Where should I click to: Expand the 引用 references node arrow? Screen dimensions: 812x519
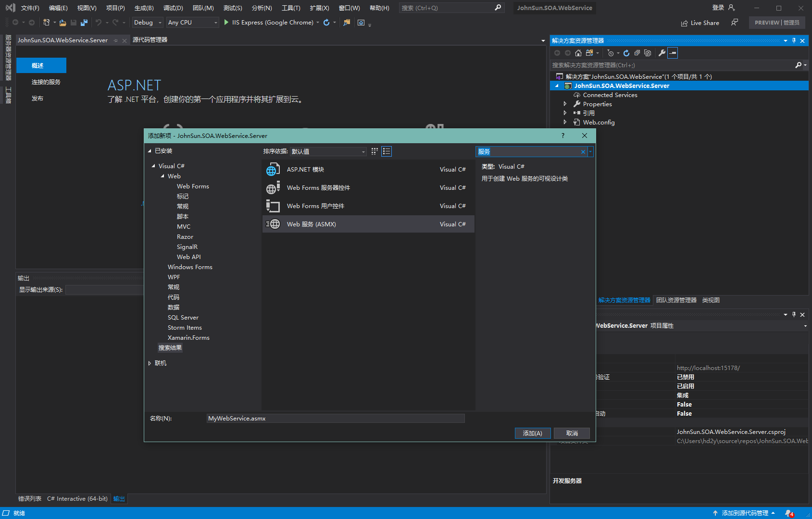[x=565, y=113]
